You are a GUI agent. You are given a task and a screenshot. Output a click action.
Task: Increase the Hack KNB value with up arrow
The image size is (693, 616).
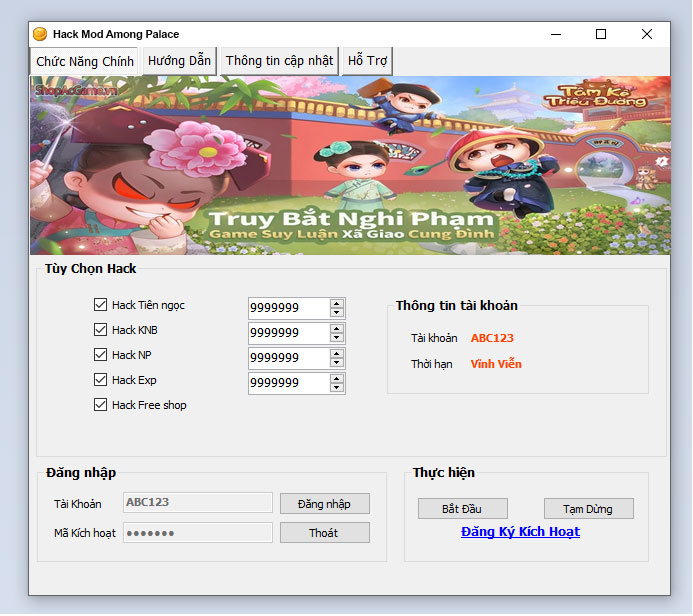pos(337,328)
